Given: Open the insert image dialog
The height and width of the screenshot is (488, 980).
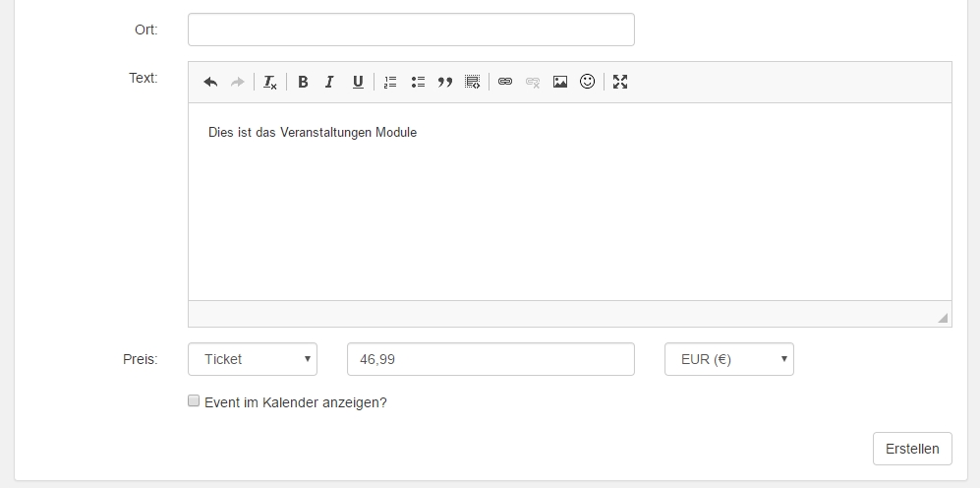Looking at the screenshot, I should pos(560,82).
